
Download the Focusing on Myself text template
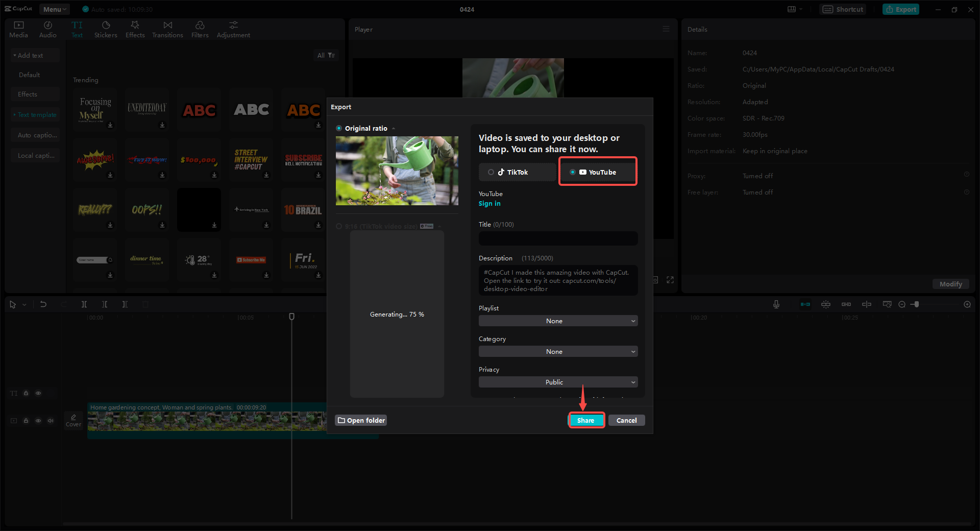(110, 125)
